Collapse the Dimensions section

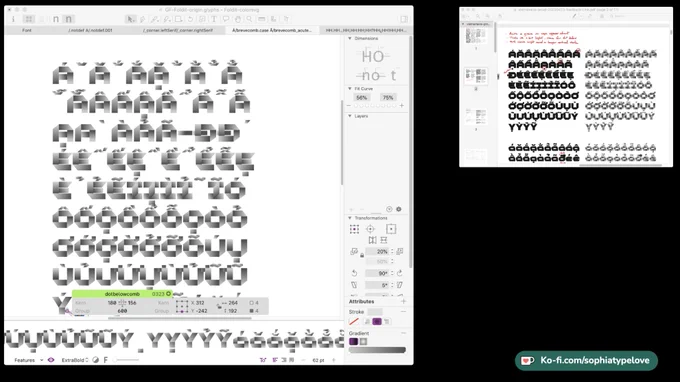pos(350,38)
